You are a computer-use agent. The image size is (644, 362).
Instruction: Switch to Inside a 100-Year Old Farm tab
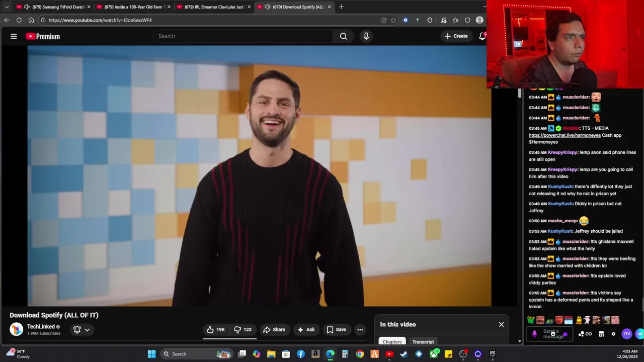[x=133, y=7]
